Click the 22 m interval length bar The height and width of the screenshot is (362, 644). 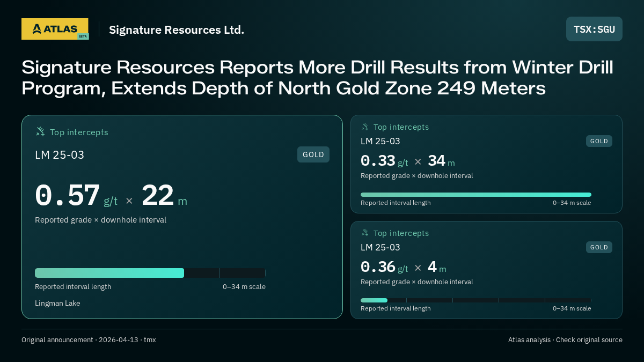pyautogui.click(x=150, y=273)
